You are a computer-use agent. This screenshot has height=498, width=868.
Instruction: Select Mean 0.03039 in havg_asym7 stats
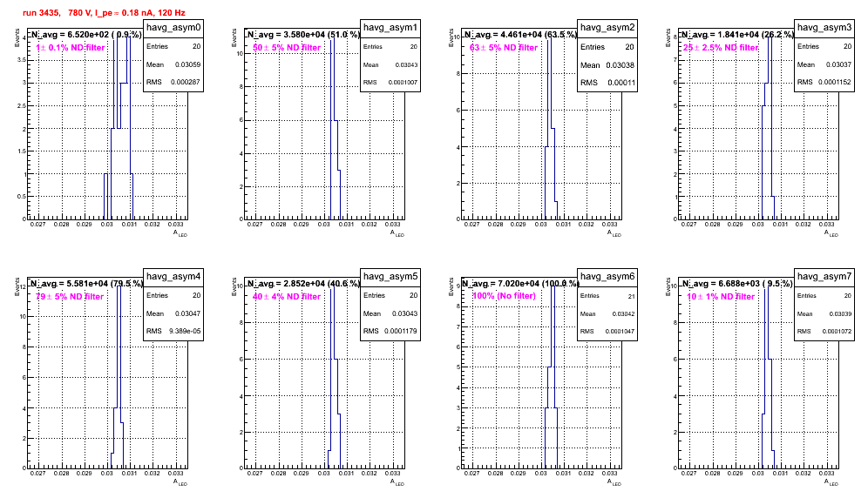824,313
